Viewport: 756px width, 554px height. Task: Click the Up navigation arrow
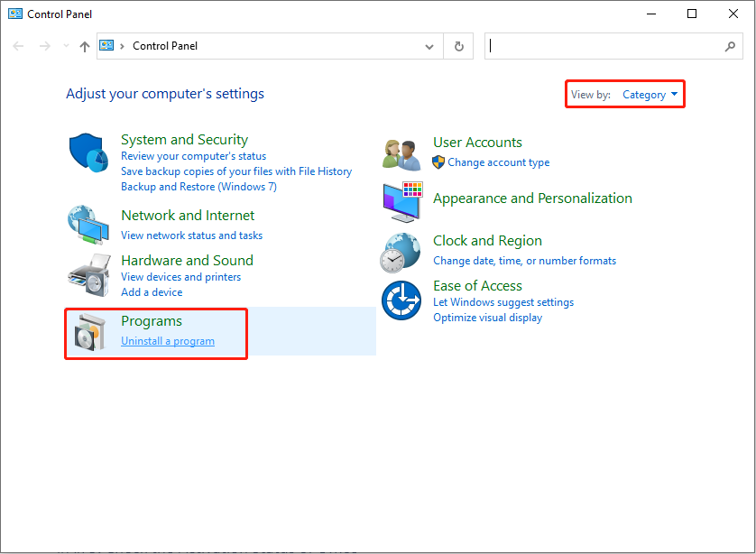83,46
